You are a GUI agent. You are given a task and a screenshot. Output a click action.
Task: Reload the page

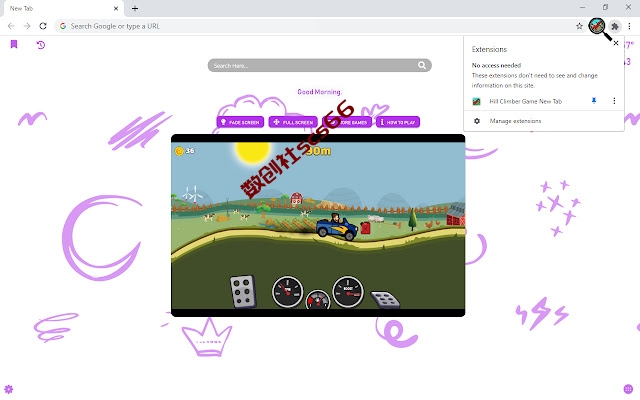43,26
